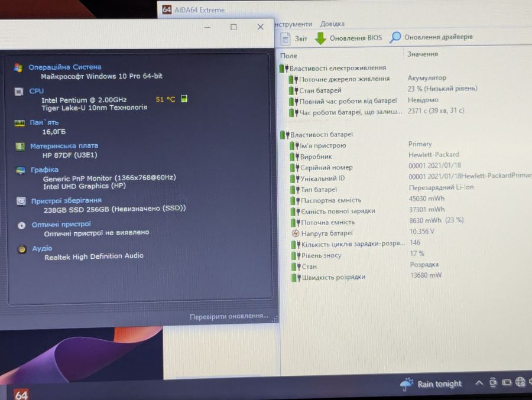The image size is (532, 400).
Task: Click the Поле column header
Action: [x=288, y=56]
